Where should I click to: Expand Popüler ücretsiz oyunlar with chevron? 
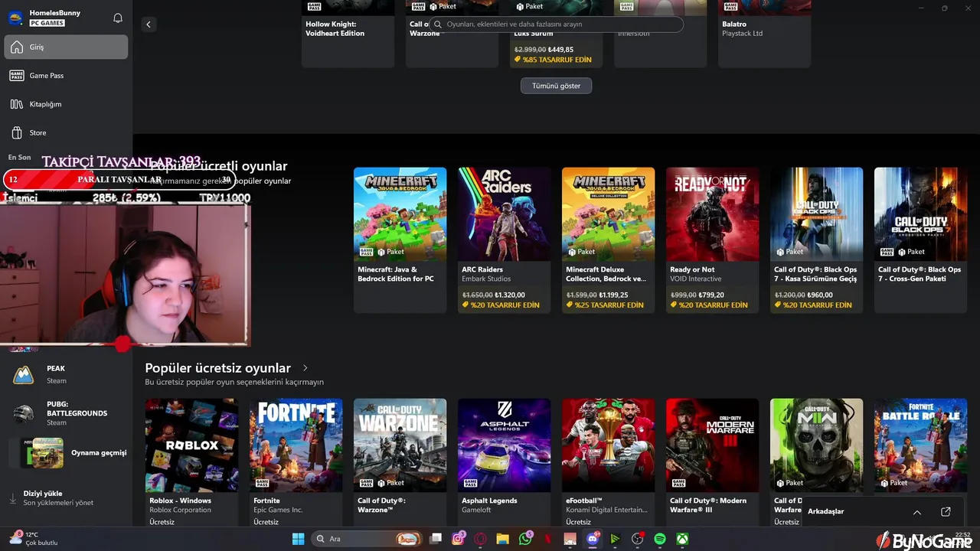(305, 368)
